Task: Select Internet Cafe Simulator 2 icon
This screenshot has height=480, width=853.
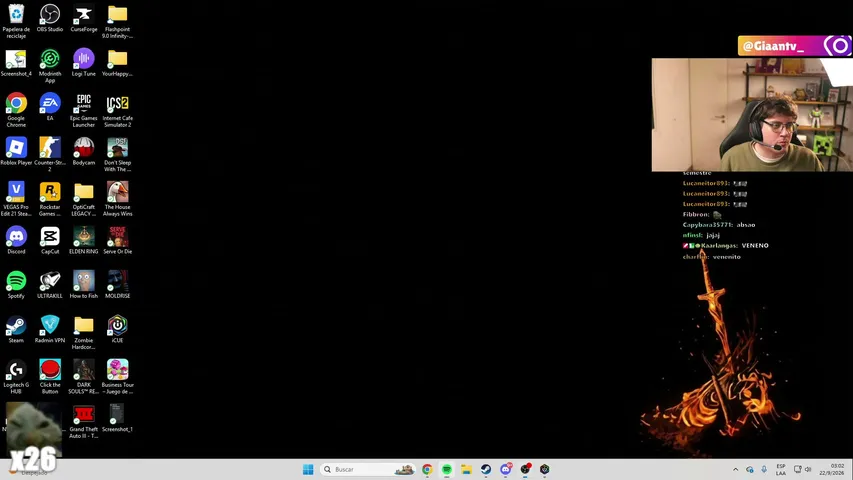Action: click(x=118, y=110)
